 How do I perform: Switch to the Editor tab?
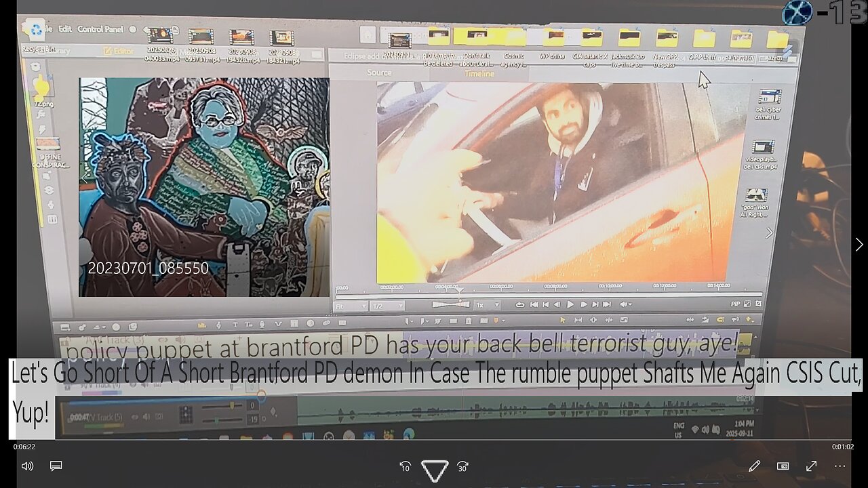pyautogui.click(x=119, y=51)
